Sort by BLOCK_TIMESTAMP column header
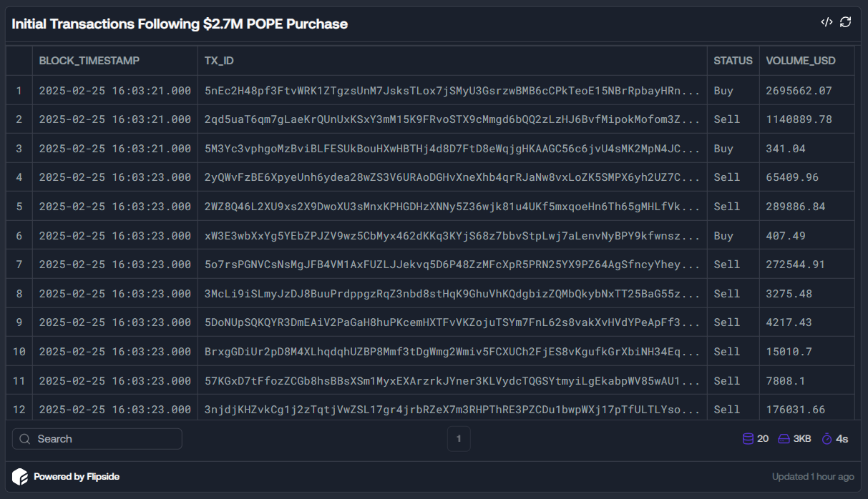Image resolution: width=868 pixels, height=499 pixels. [89, 61]
